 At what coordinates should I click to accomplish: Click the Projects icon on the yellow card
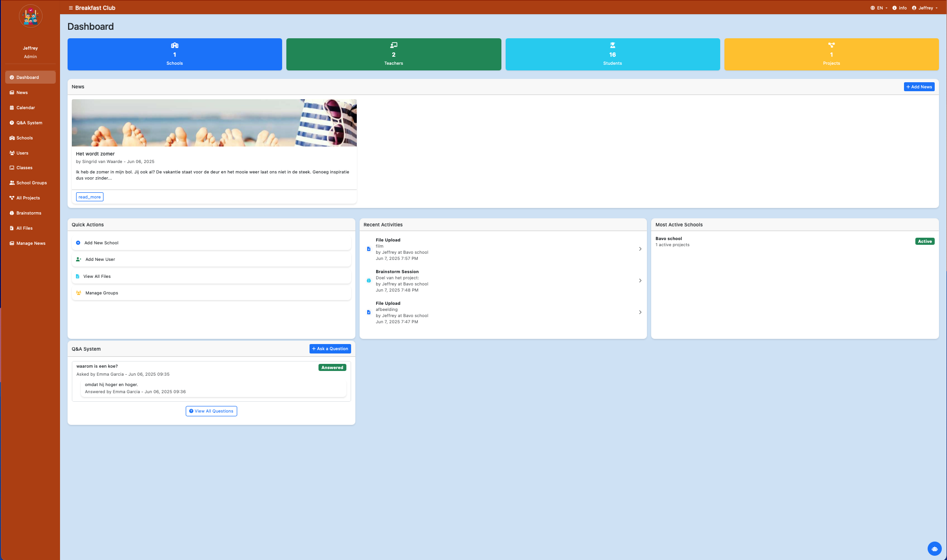[x=831, y=45]
